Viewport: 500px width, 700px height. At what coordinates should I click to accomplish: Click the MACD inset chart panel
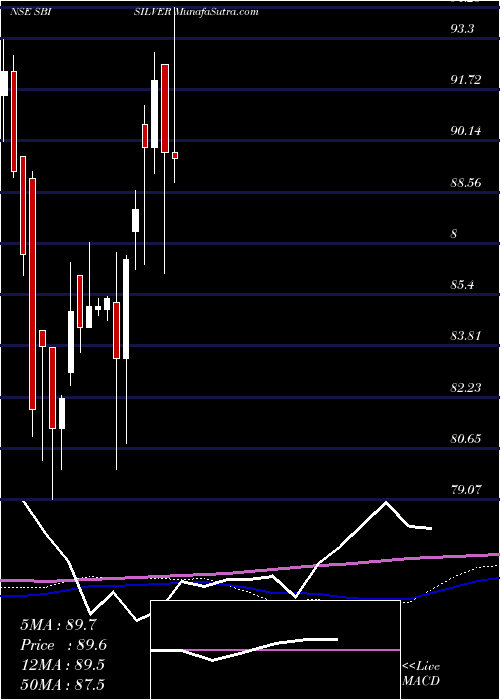click(x=275, y=650)
